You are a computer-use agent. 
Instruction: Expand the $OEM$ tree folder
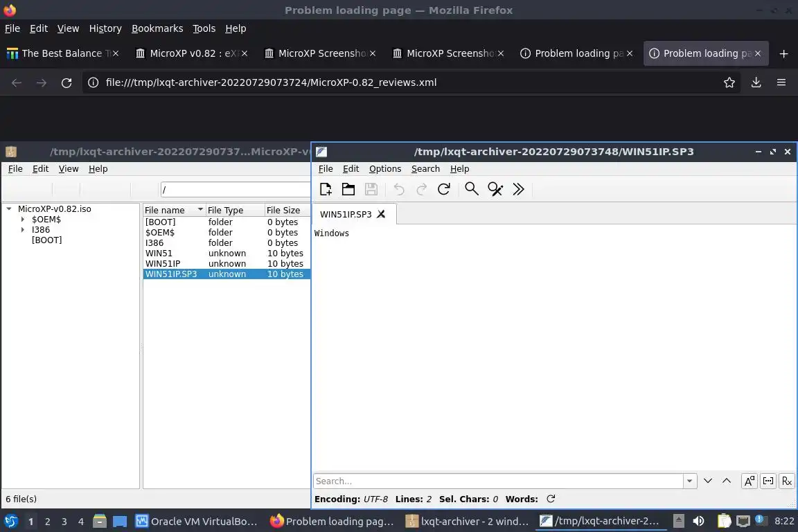22,220
